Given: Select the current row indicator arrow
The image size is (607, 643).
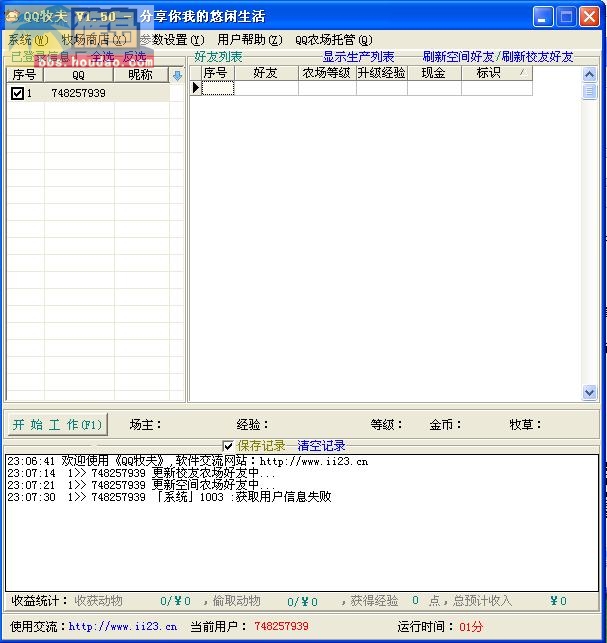Looking at the screenshot, I should [196, 88].
